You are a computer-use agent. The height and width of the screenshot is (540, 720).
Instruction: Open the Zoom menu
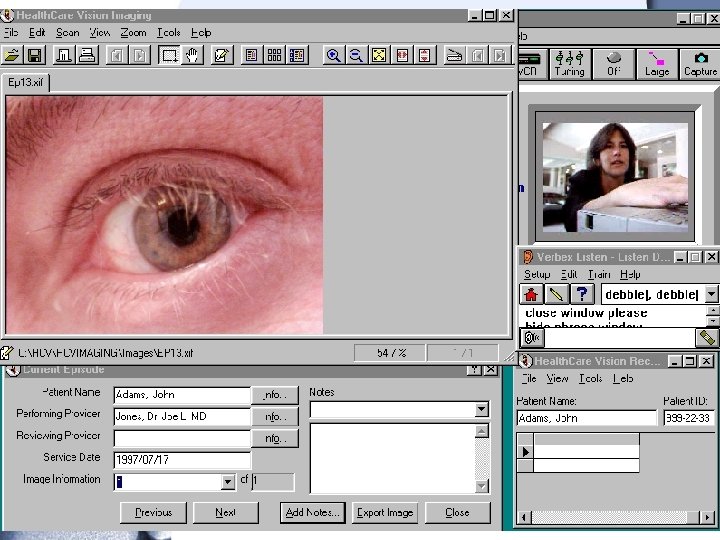(133, 33)
